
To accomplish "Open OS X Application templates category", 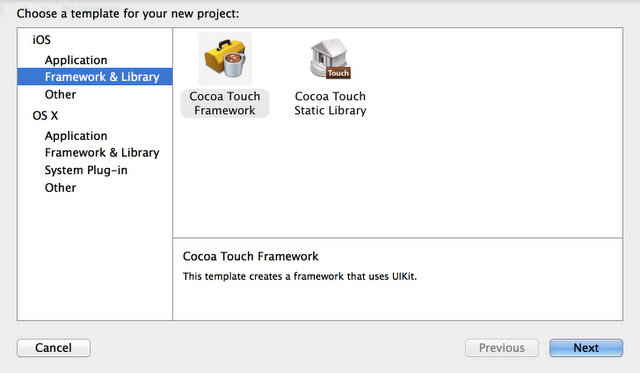I will (x=76, y=136).
